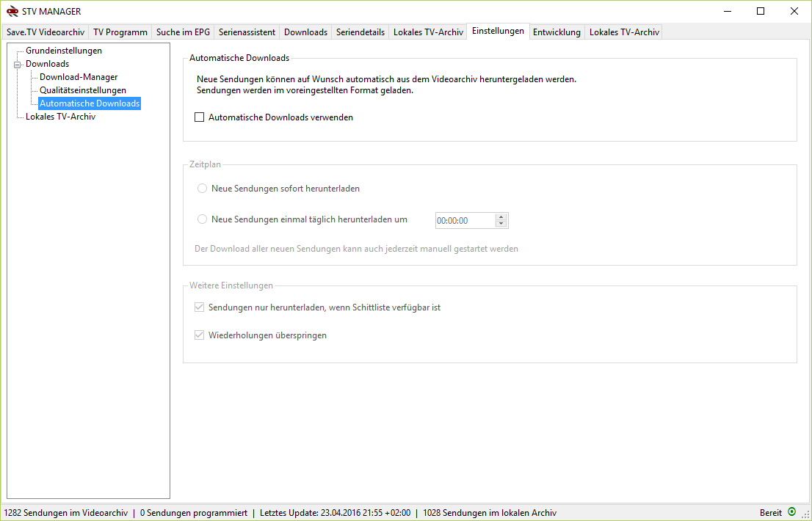
Task: Collapse the Downloads tree branch
Action: (16, 63)
